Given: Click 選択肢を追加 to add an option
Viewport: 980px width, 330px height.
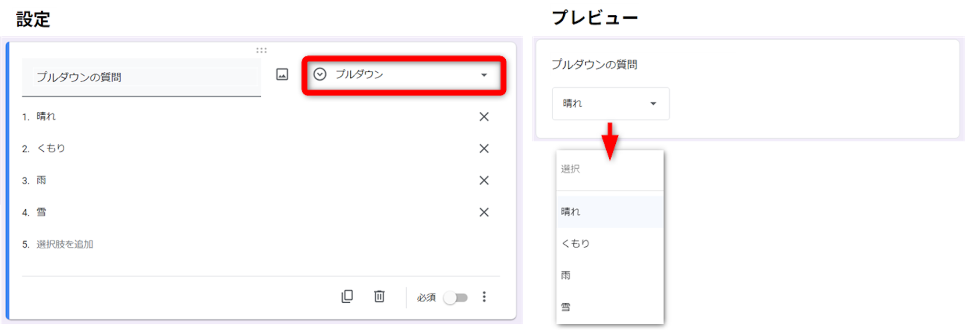Looking at the screenshot, I should (x=65, y=244).
